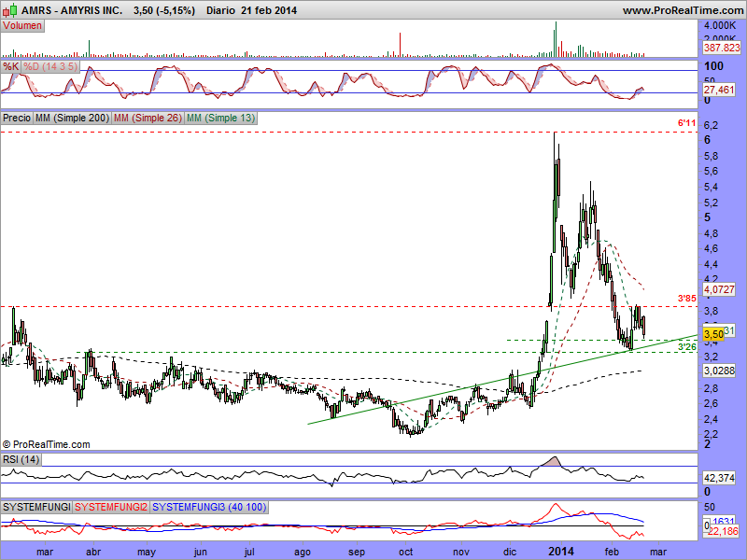Select the yellow 3,50 price tag

(713, 334)
